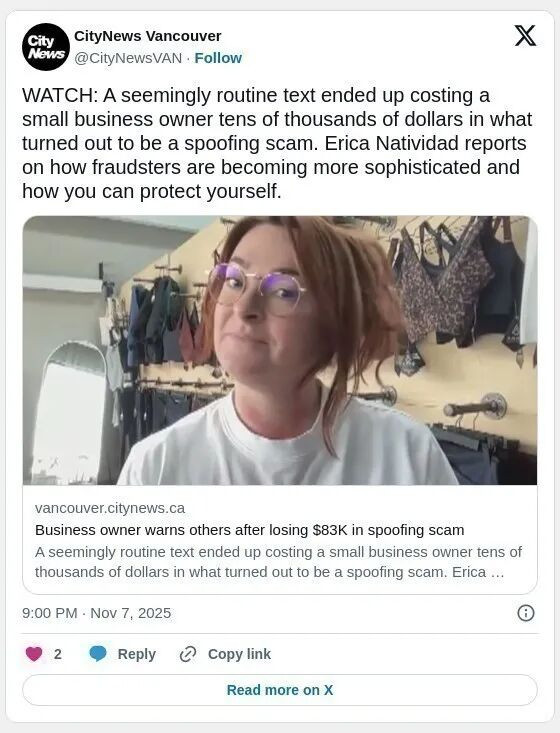Image resolution: width=560 pixels, height=733 pixels.
Task: Click the like count number 2
Action: point(57,654)
